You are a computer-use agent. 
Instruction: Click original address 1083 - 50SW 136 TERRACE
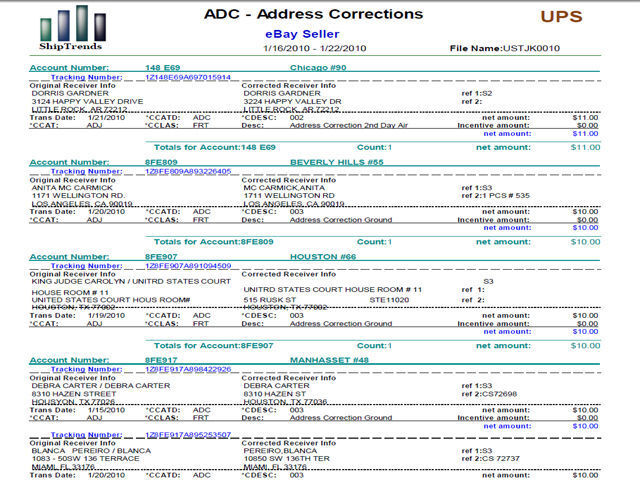coord(85,458)
